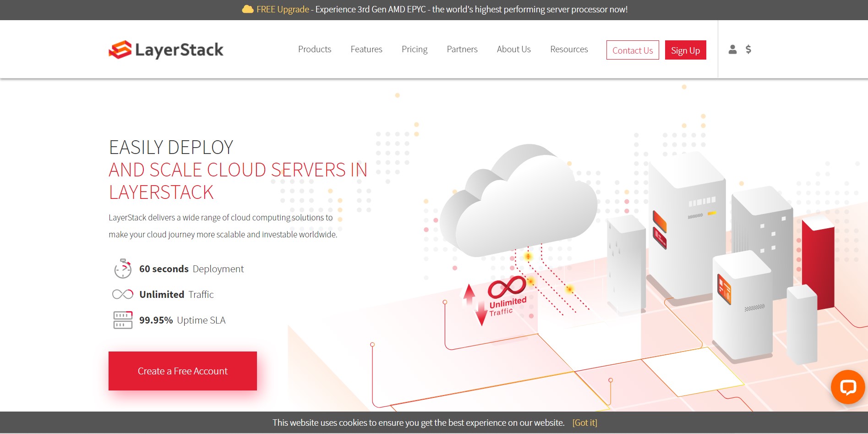868x434 pixels.
Task: Open the live chat bubble icon
Action: click(x=848, y=387)
